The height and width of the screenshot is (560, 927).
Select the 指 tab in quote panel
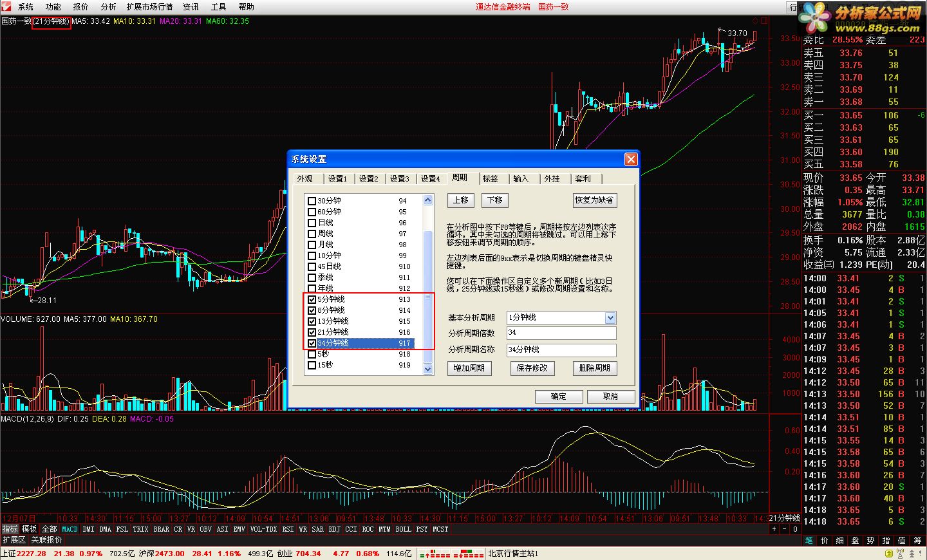tap(886, 541)
